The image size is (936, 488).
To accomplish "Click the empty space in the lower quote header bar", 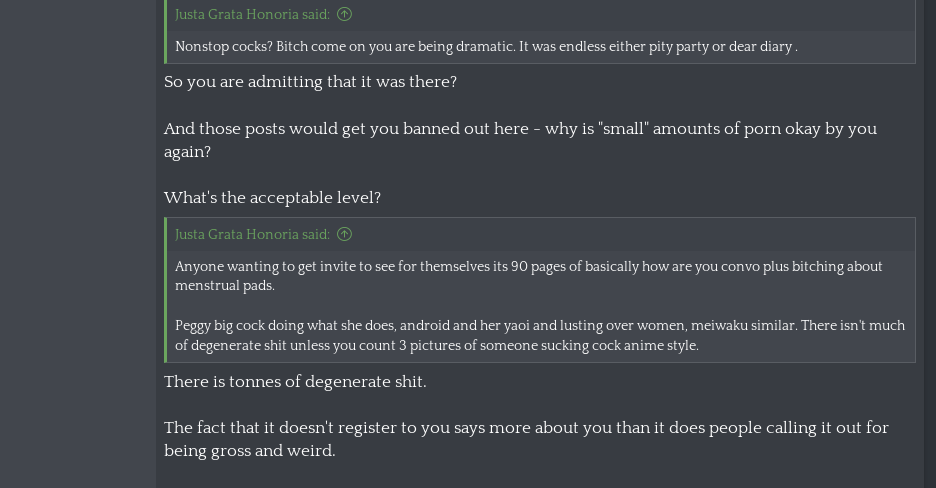I will point(630,234).
